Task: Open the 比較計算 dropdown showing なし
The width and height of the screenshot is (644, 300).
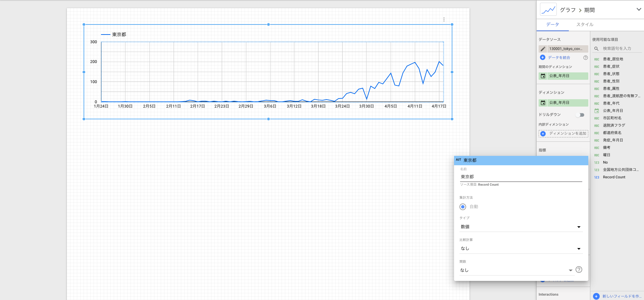Action: [521, 248]
